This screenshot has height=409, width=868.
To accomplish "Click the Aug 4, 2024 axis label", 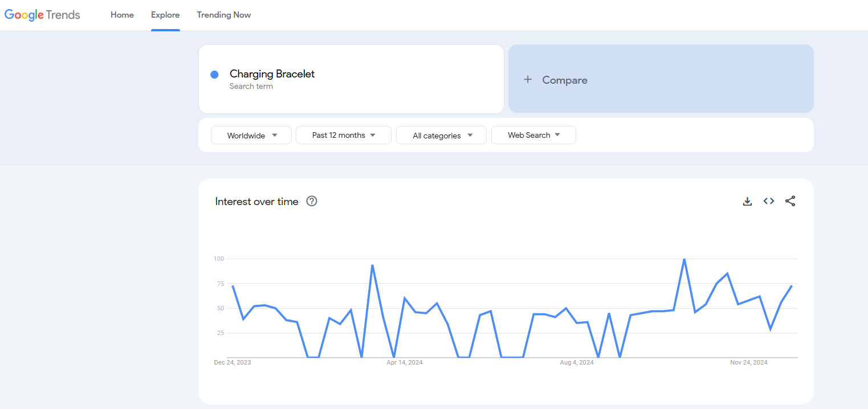I will [x=577, y=362].
